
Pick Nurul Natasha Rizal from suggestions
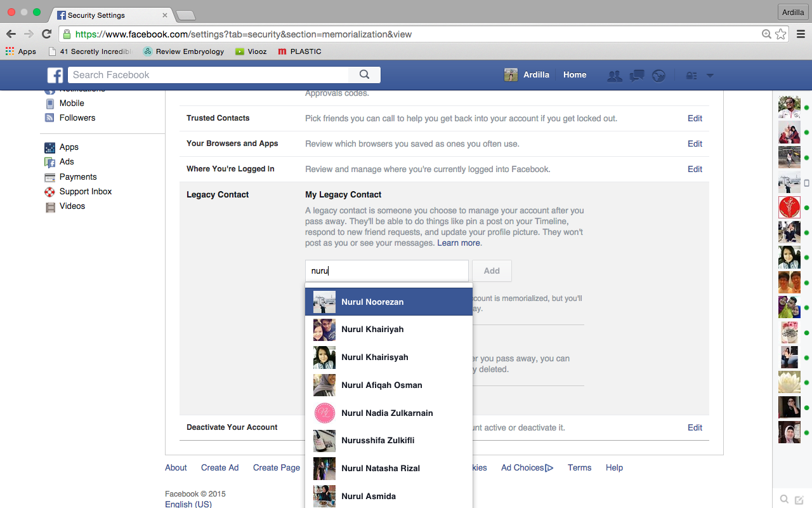click(389, 469)
